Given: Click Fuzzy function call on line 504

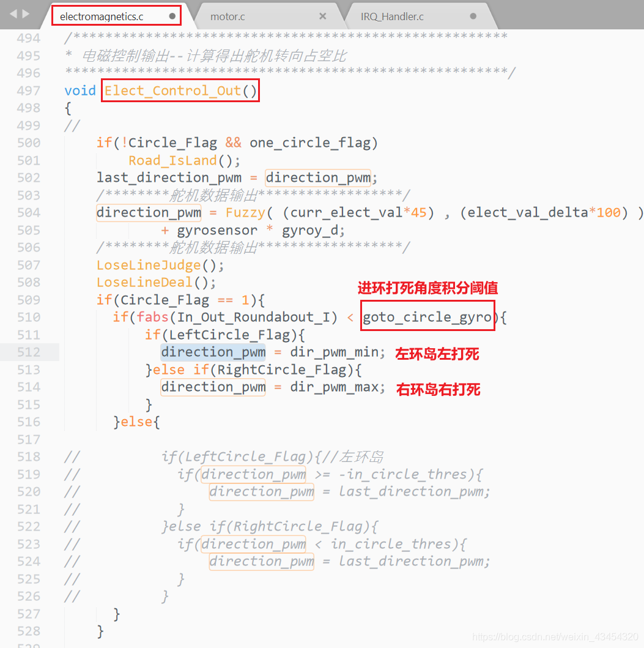Looking at the screenshot, I should tap(245, 212).
